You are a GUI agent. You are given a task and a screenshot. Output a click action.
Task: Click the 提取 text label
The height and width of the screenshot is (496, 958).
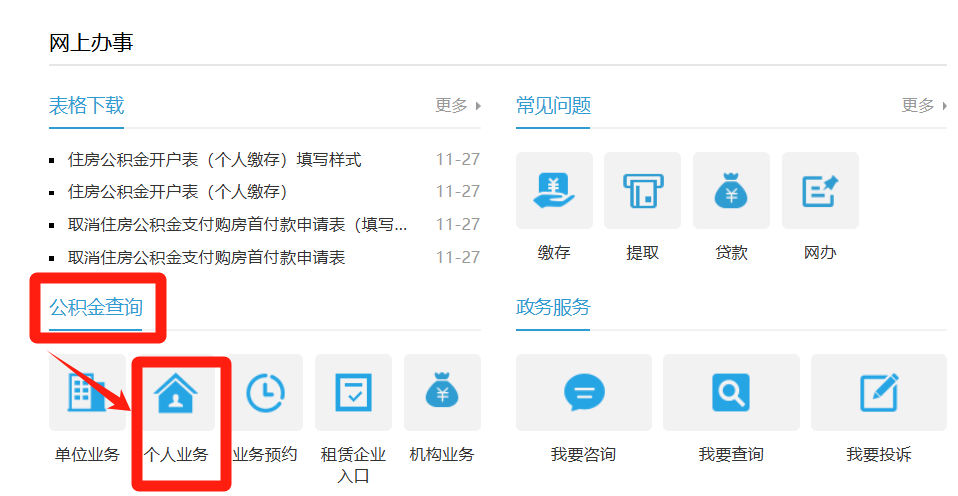tap(642, 252)
